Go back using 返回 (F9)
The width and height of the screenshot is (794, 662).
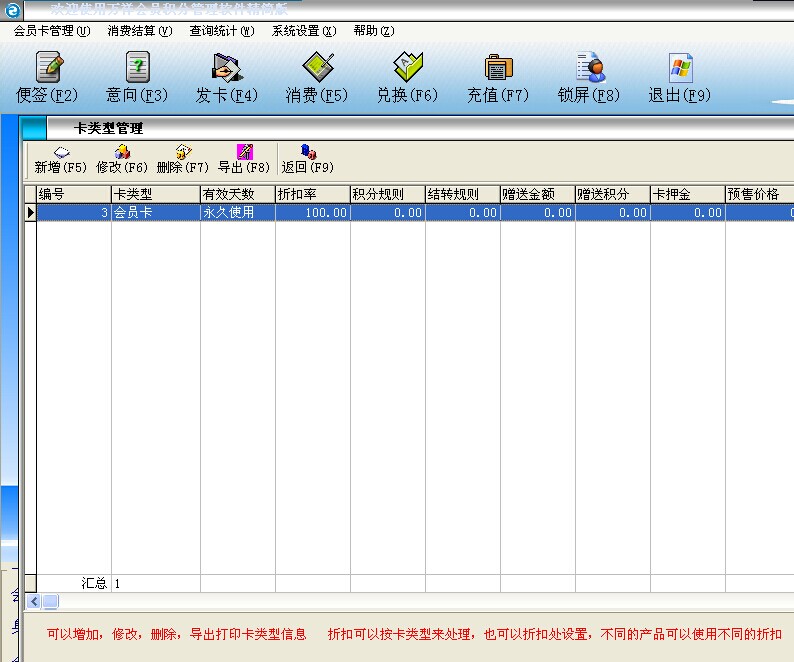pyautogui.click(x=307, y=160)
